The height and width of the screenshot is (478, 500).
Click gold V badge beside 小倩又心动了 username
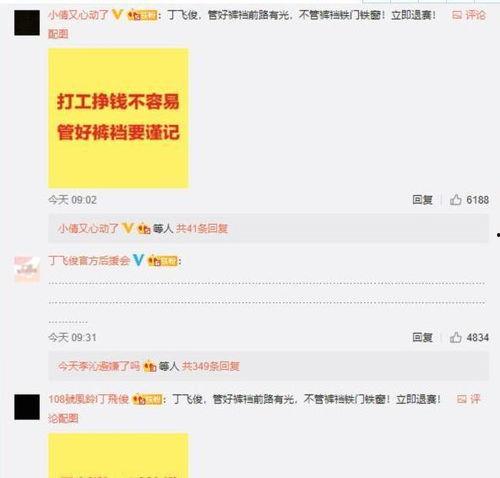117,14
